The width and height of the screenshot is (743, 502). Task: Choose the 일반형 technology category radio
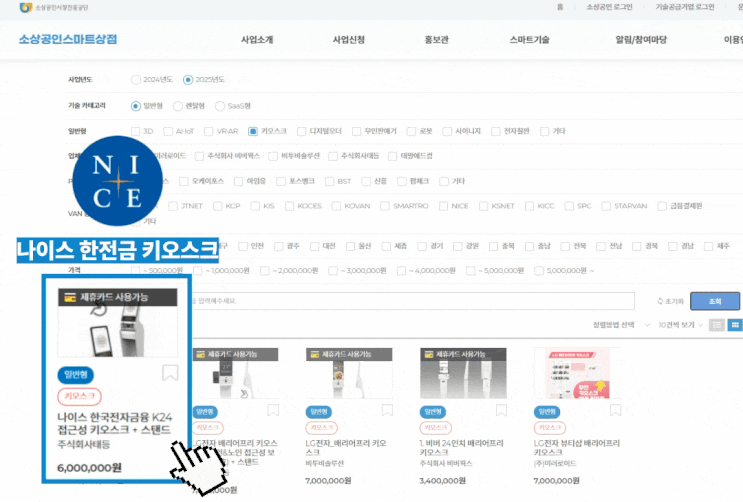(136, 106)
